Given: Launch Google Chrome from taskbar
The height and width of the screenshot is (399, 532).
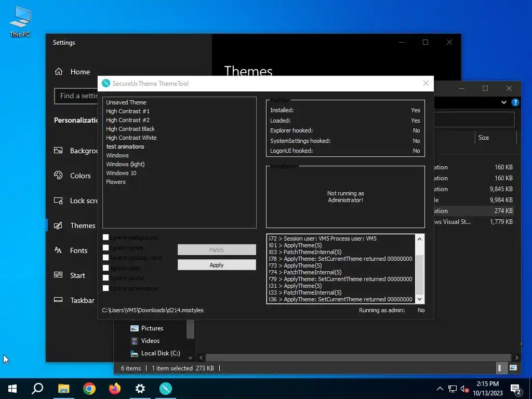Looking at the screenshot, I should coord(89,389).
